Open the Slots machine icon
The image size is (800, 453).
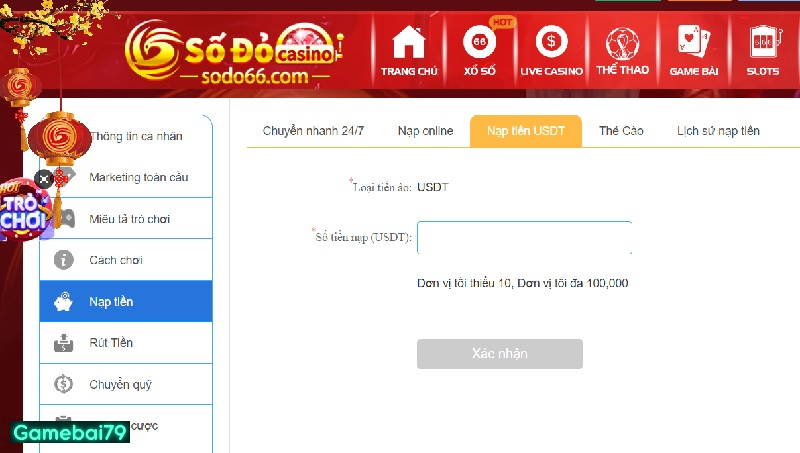click(762, 45)
